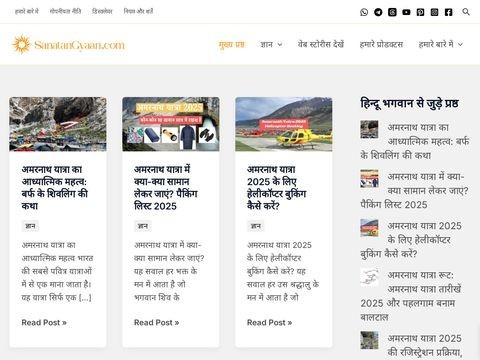Open the Amarnath cave card thumbnail

(x=58, y=124)
